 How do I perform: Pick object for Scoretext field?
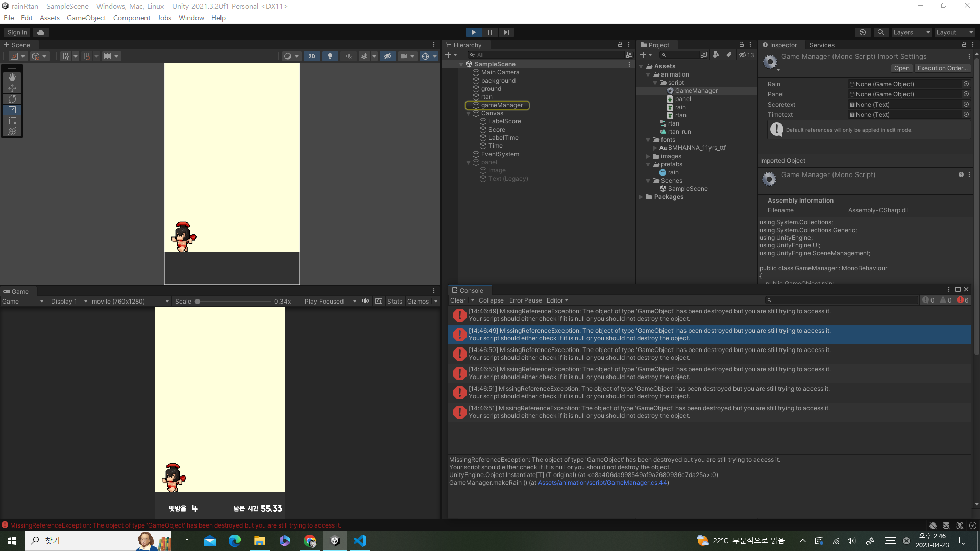[966, 104]
